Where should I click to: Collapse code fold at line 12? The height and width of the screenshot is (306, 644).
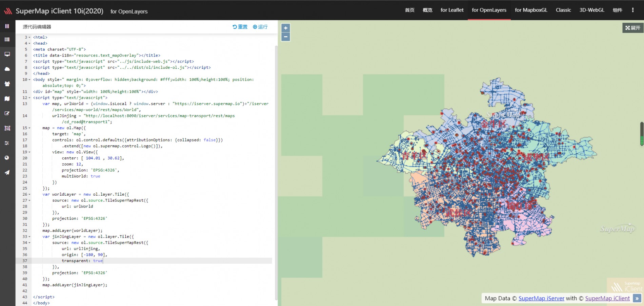pos(29,98)
